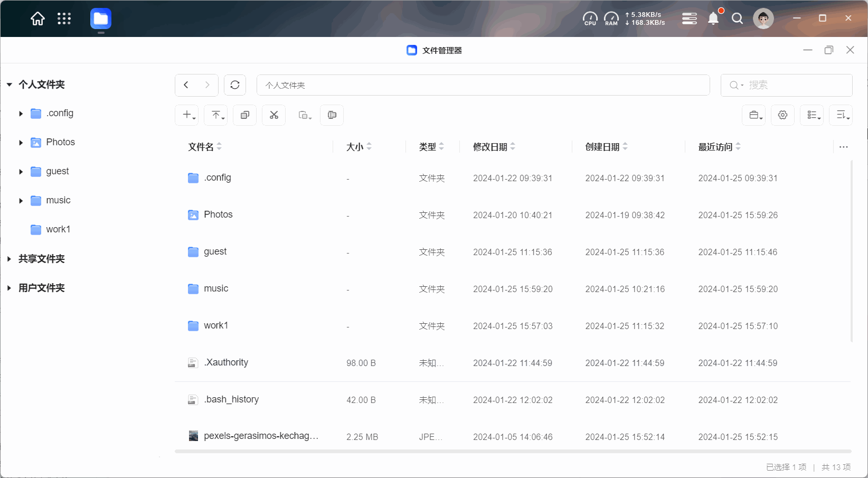Image resolution: width=868 pixels, height=478 pixels.
Task: Open the sort order dropdown
Action: pyautogui.click(x=841, y=115)
